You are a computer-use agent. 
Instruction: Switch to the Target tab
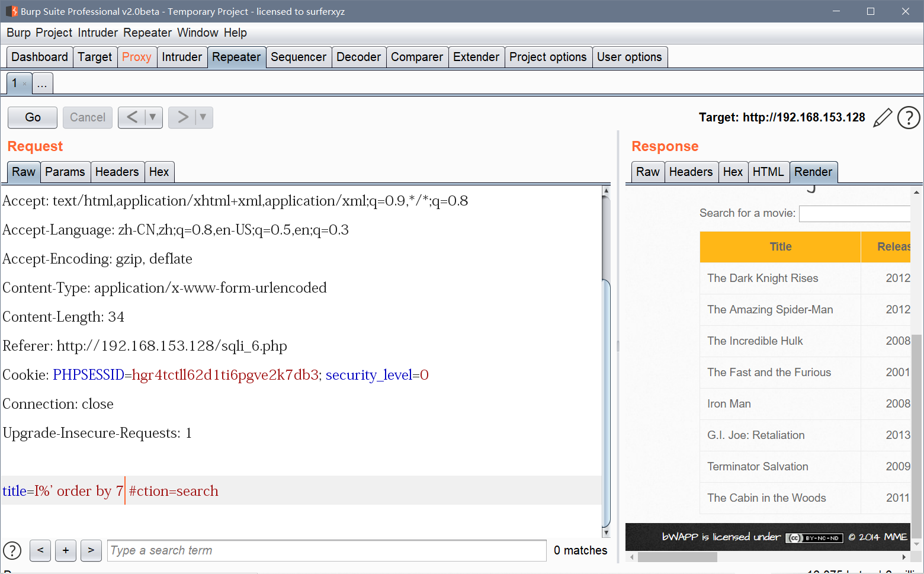point(95,57)
